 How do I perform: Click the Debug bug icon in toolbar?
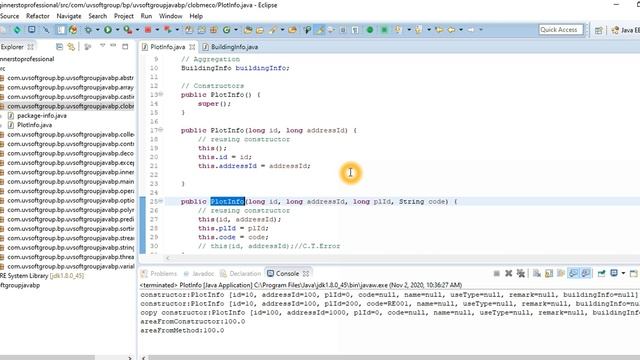pos(88,29)
